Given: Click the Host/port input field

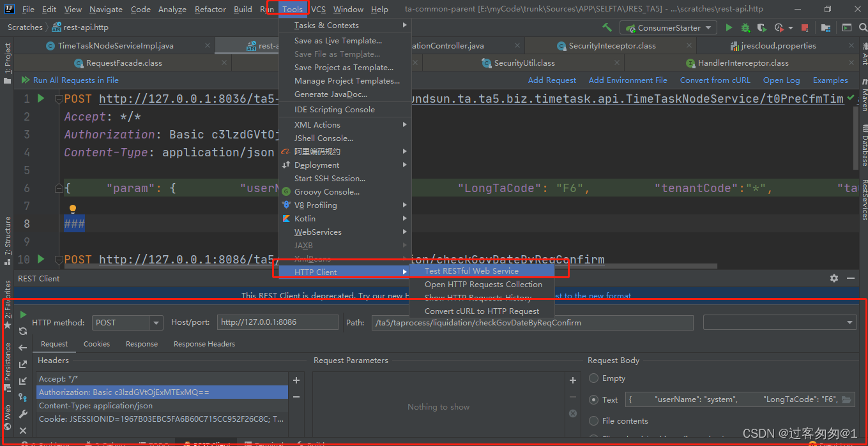Looking at the screenshot, I should (277, 322).
